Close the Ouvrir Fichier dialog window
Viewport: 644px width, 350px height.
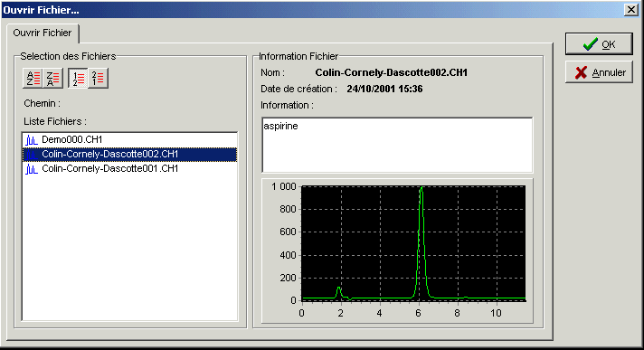tap(630, 9)
